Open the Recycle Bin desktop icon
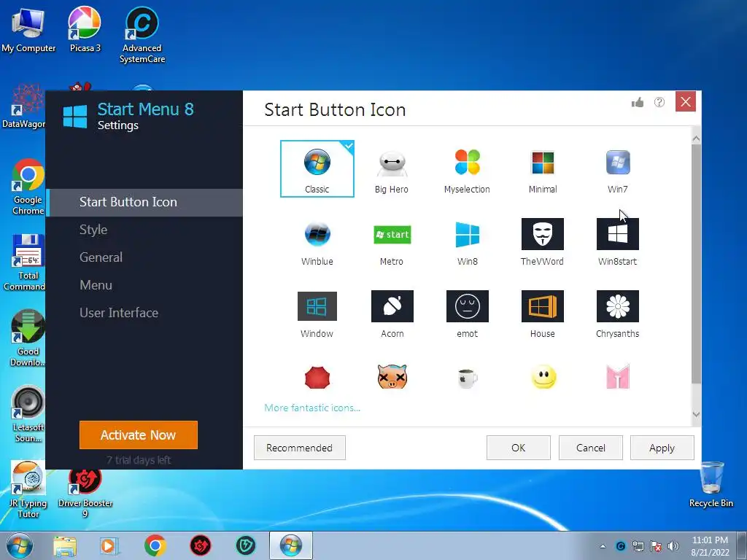 coord(711,484)
